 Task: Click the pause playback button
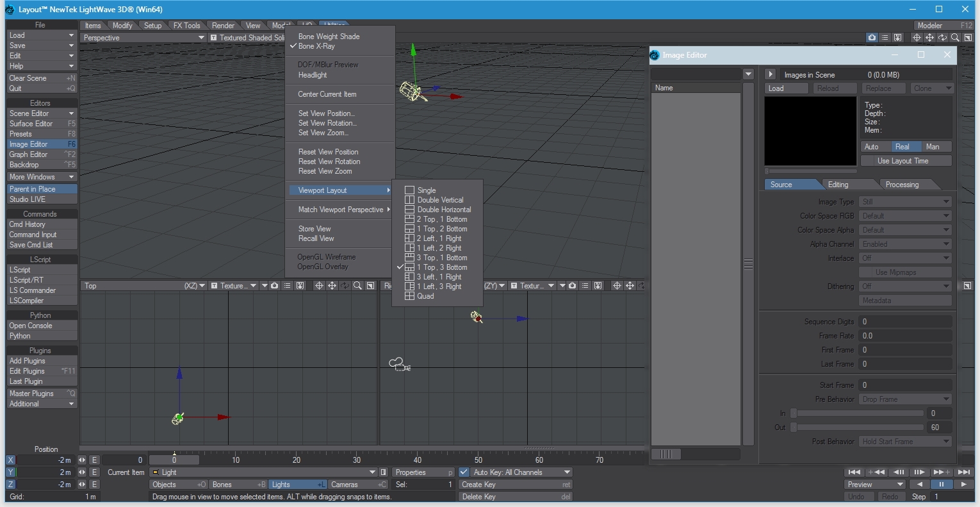coord(942,485)
